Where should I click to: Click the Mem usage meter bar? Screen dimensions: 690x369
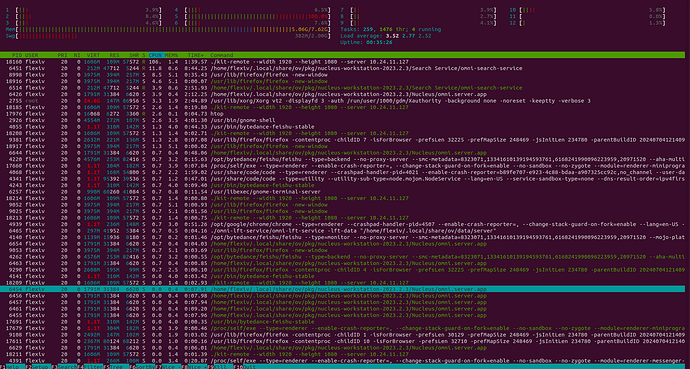click(168, 29)
